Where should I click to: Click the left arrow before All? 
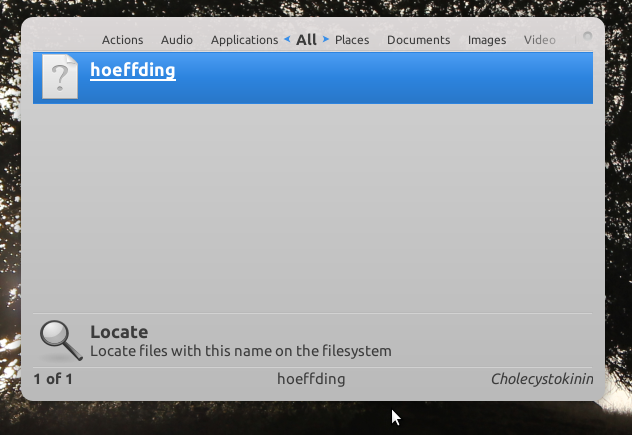[287, 39]
